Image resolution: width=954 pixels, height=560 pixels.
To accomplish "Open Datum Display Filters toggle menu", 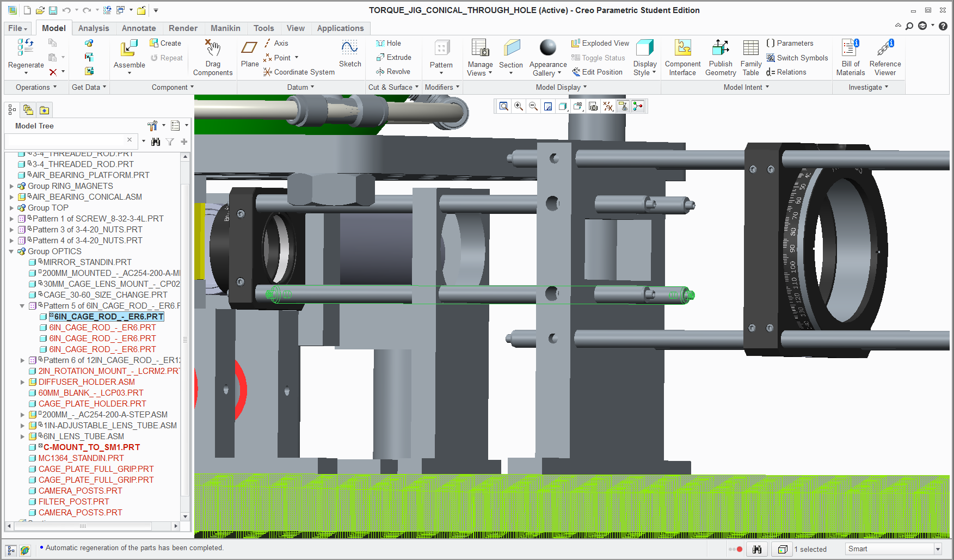I will pyautogui.click(x=608, y=106).
